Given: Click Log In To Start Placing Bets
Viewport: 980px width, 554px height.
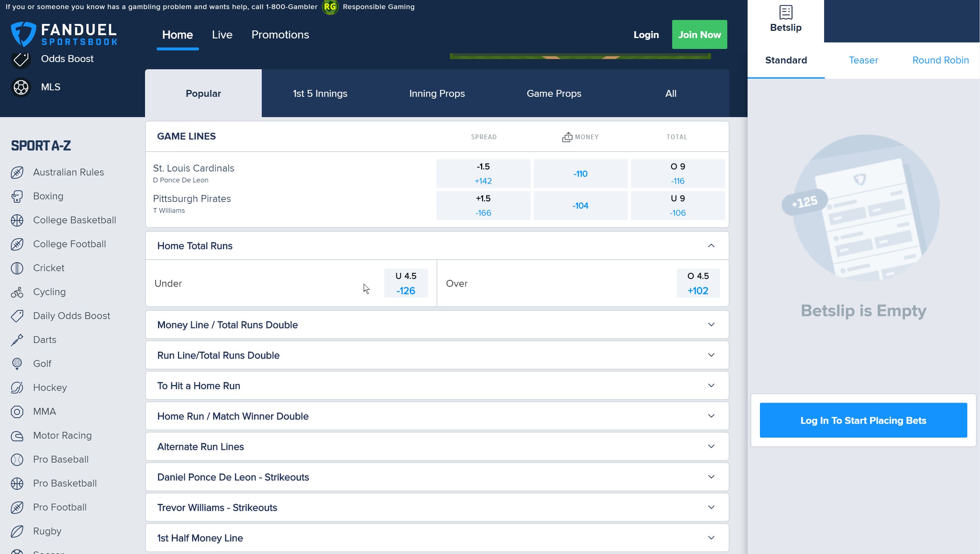Looking at the screenshot, I should pos(863,420).
